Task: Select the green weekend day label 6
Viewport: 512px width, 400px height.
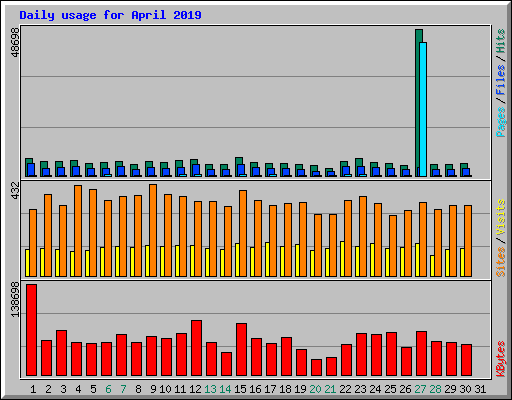Action: pos(108,389)
